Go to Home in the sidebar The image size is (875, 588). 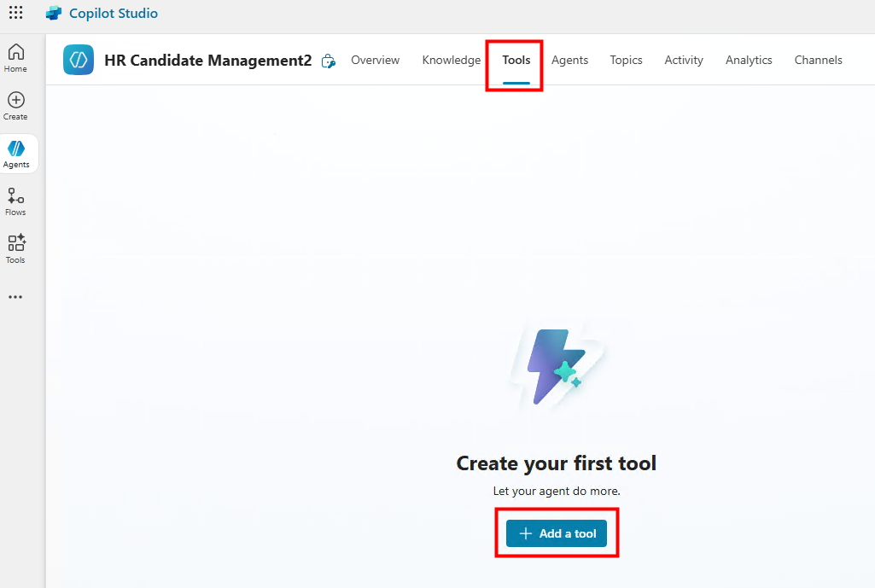(x=15, y=57)
